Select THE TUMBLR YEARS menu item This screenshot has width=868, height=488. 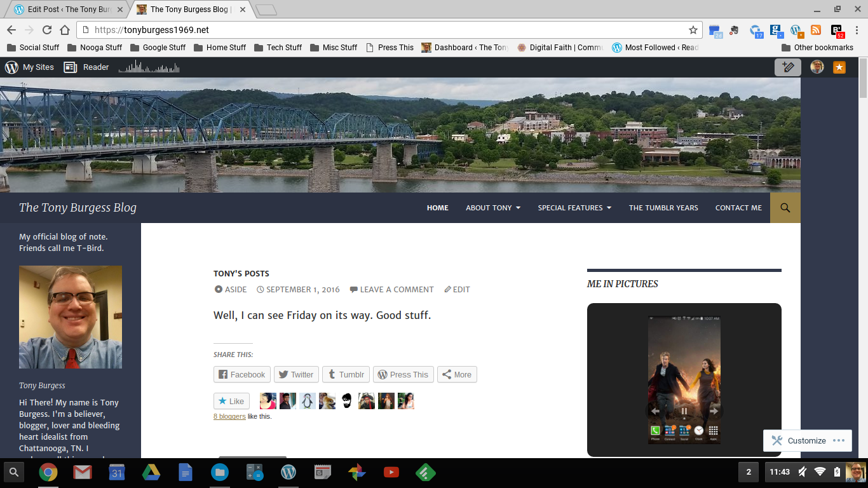click(663, 207)
